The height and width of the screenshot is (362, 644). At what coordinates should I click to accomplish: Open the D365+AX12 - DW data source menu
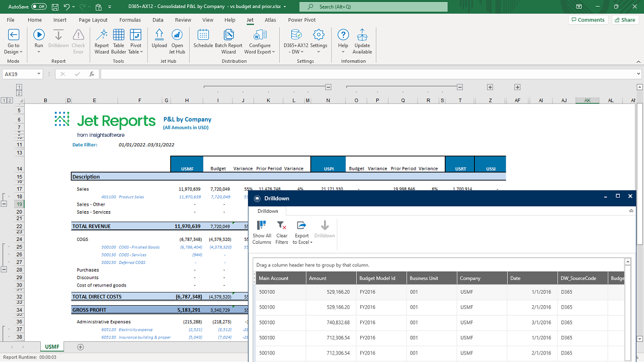296,42
